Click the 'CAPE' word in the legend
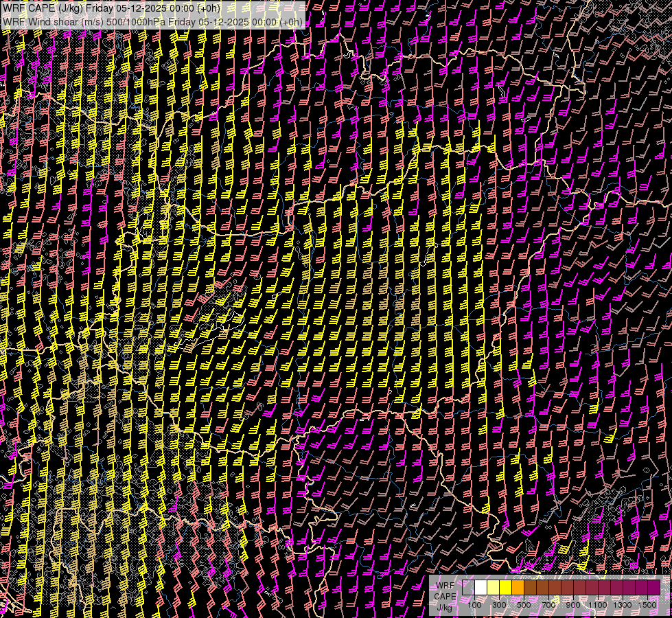Image resolution: width=672 pixels, height=618 pixels. (445, 597)
